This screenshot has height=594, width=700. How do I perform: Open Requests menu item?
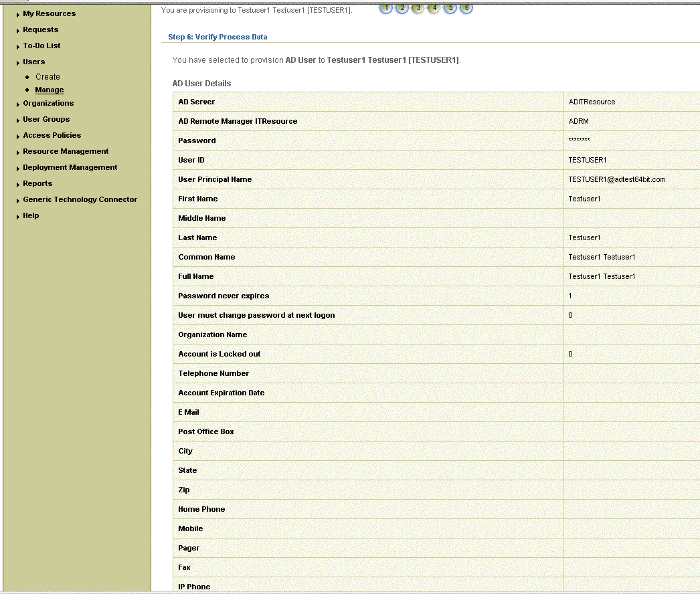41,29
